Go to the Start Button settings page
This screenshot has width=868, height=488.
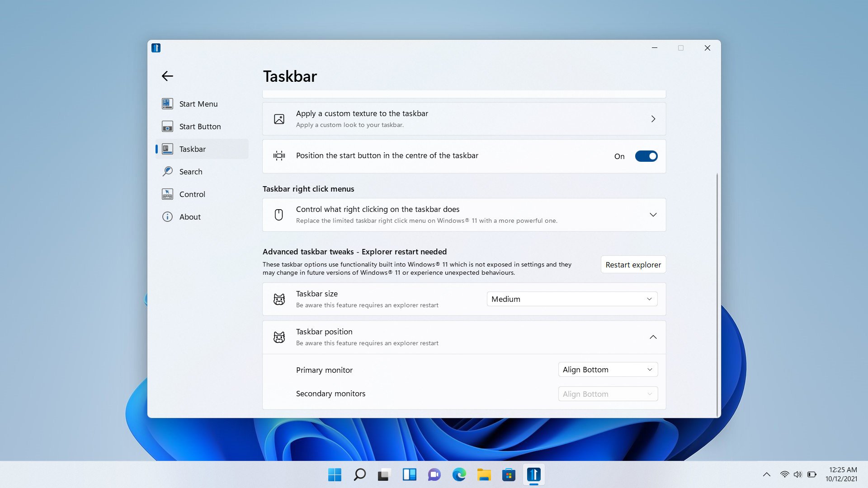[x=199, y=127]
